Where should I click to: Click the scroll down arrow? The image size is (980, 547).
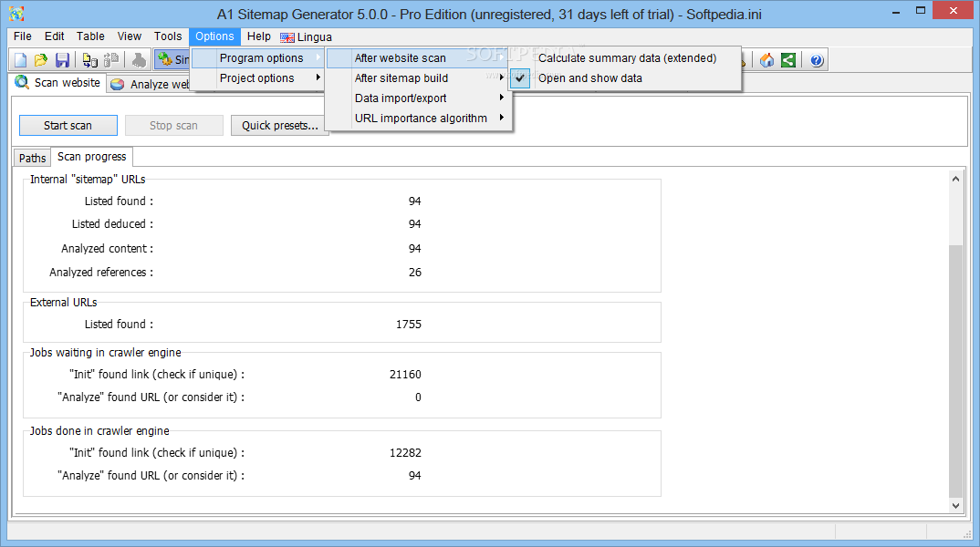tap(955, 506)
